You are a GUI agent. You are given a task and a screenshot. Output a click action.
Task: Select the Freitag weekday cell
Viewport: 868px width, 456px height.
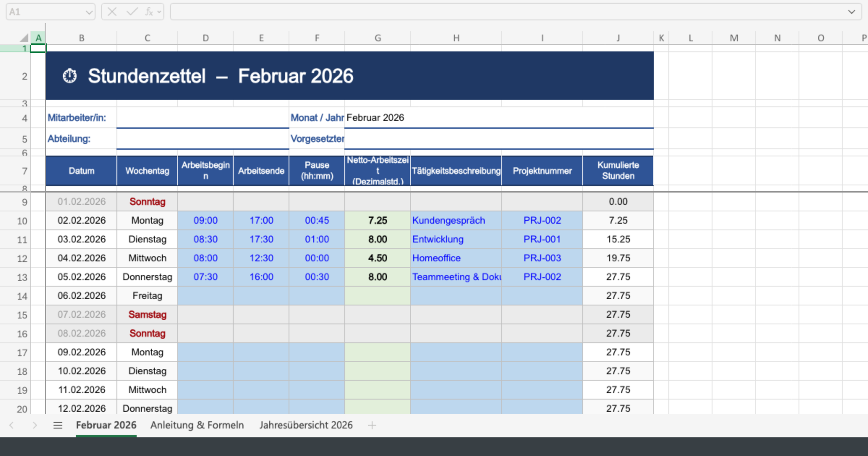pos(147,296)
